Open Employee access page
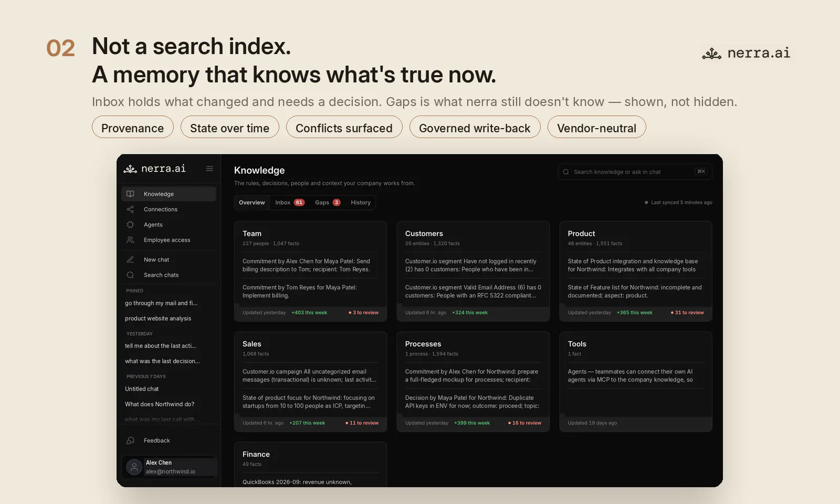Viewport: 840px width, 504px height. point(169,240)
